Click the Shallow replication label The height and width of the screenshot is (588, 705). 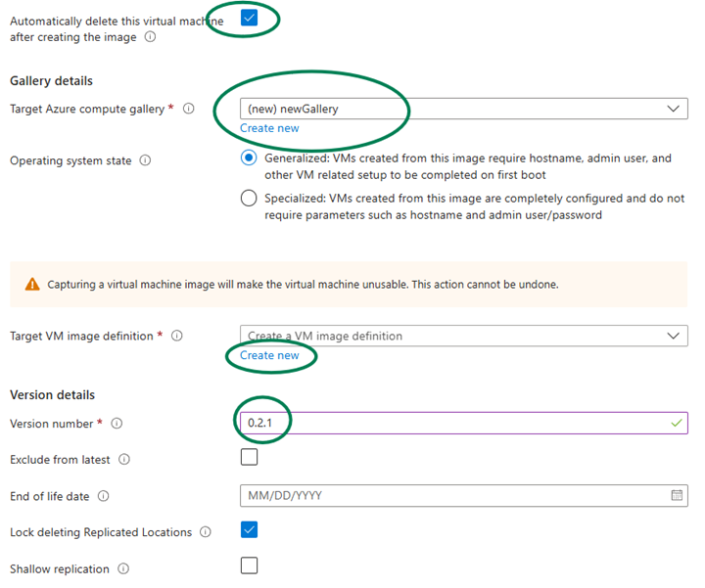pyautogui.click(x=60, y=569)
